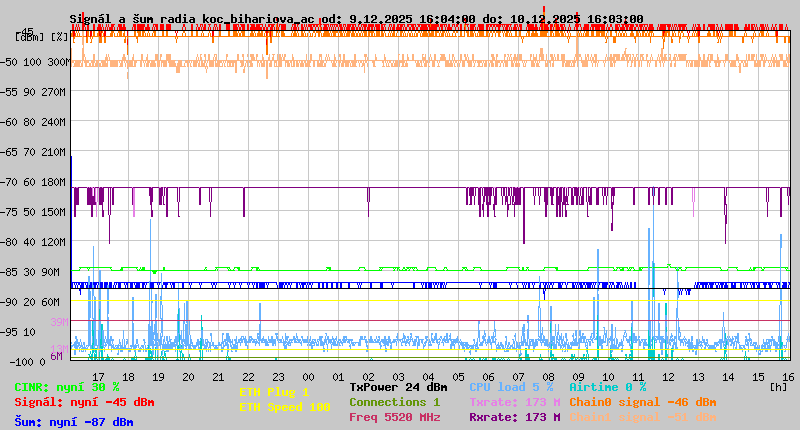Click the '-55 90 270M' y-axis label

[33, 92]
